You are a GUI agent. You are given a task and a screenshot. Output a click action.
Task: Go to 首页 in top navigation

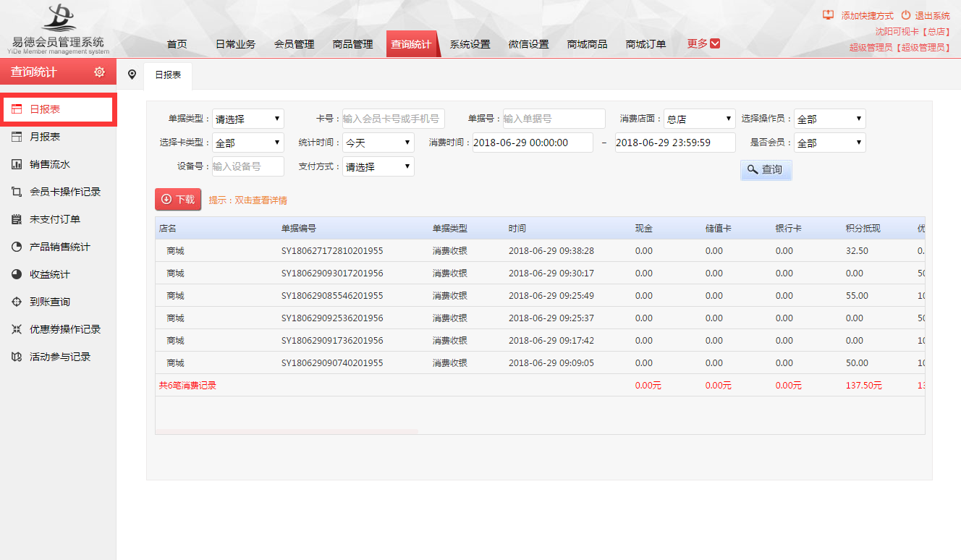coord(177,44)
